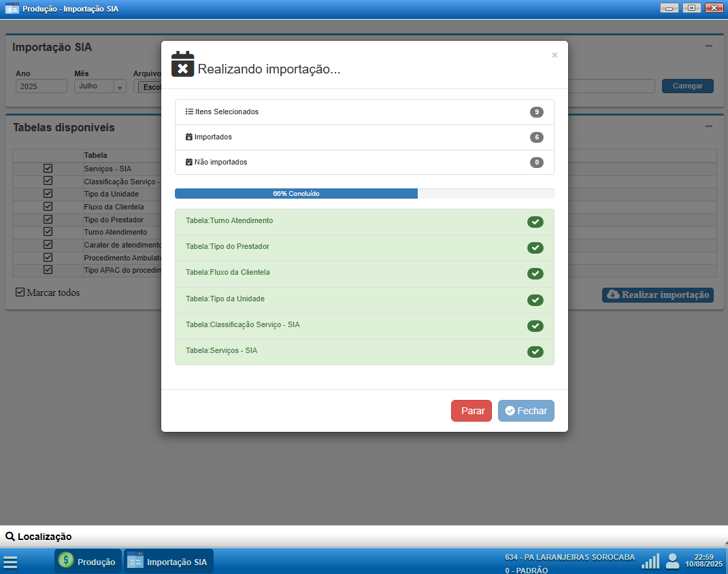
Task: Click the Localização search magnifier icon
Action: pyautogui.click(x=10, y=537)
